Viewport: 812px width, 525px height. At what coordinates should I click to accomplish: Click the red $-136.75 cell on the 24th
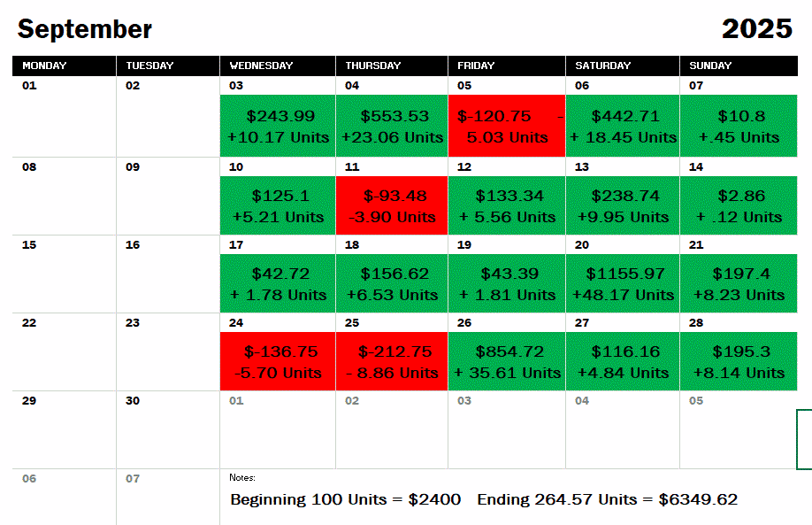278,361
